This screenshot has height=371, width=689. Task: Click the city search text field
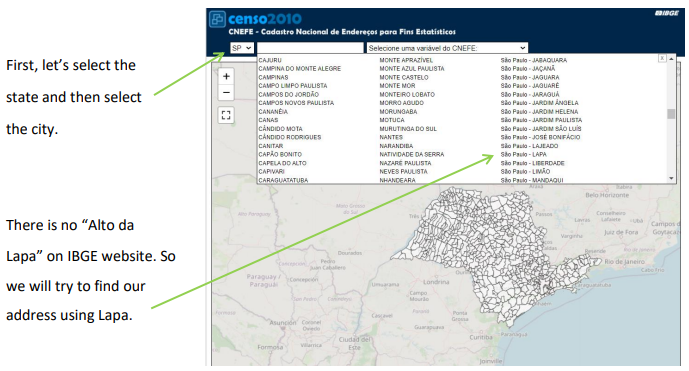[x=310, y=48]
